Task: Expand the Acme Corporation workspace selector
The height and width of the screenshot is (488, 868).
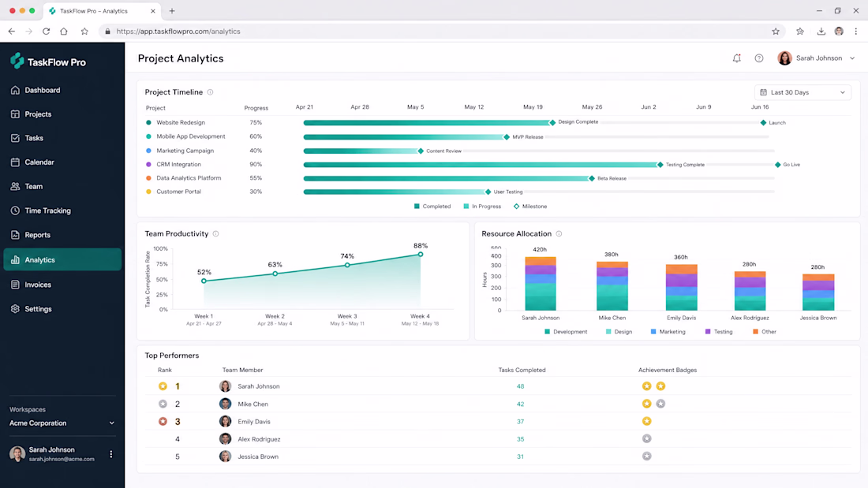Action: tap(62, 423)
